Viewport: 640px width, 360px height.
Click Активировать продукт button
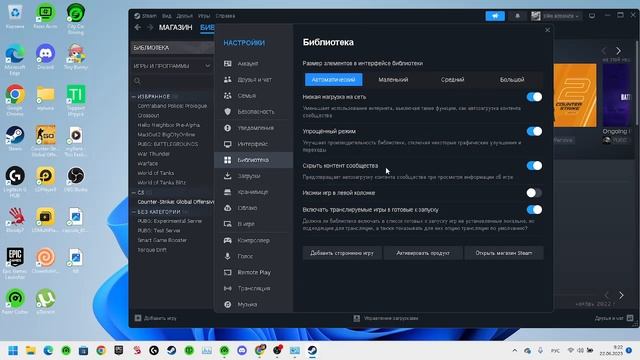click(423, 253)
